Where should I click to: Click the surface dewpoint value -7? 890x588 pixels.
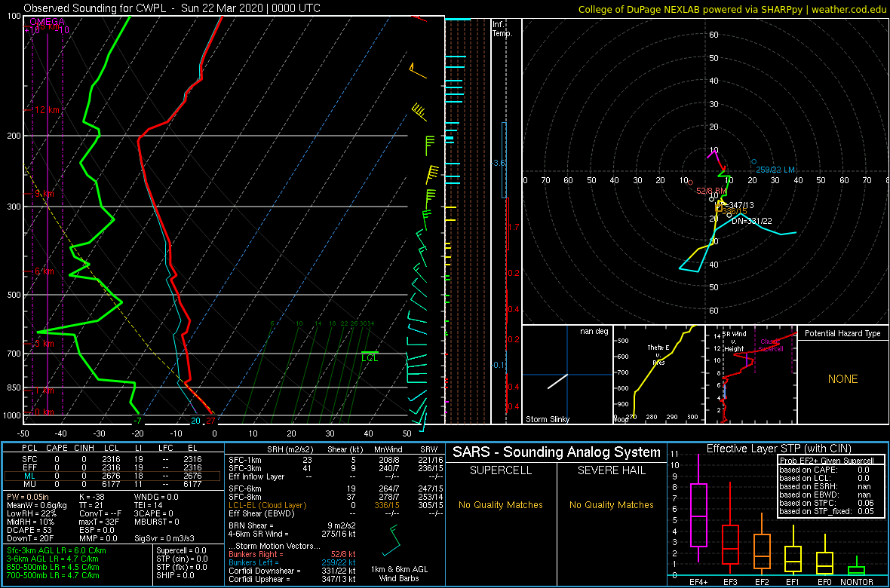pyautogui.click(x=137, y=421)
